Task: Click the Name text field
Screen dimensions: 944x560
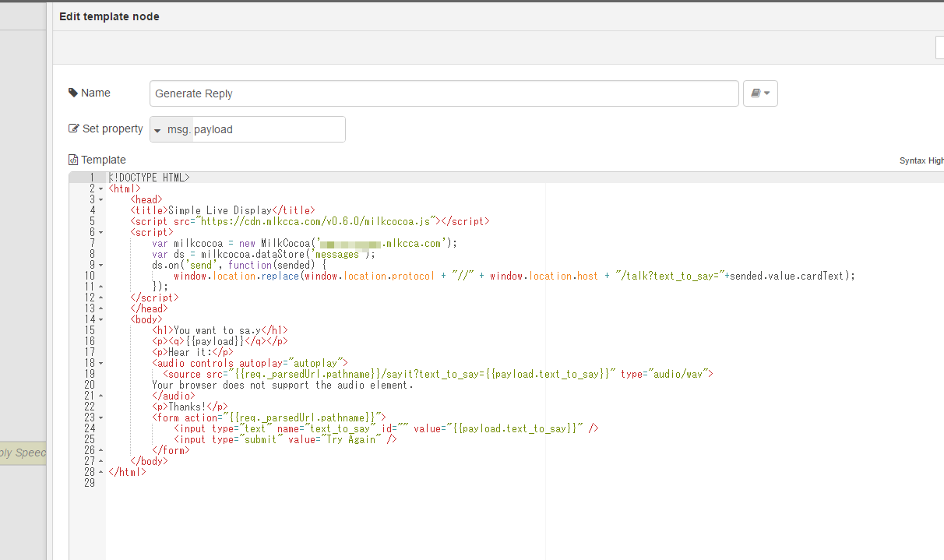Action: [444, 93]
